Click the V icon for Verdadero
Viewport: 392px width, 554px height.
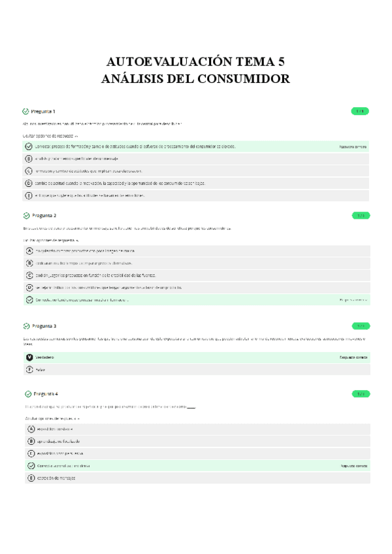tap(29, 357)
